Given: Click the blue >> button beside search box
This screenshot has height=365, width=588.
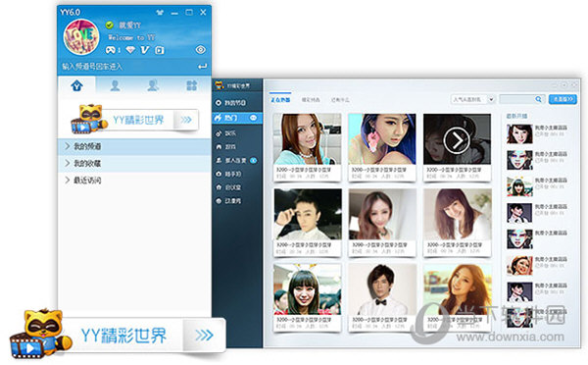Looking at the screenshot, I should pyautogui.click(x=563, y=99).
